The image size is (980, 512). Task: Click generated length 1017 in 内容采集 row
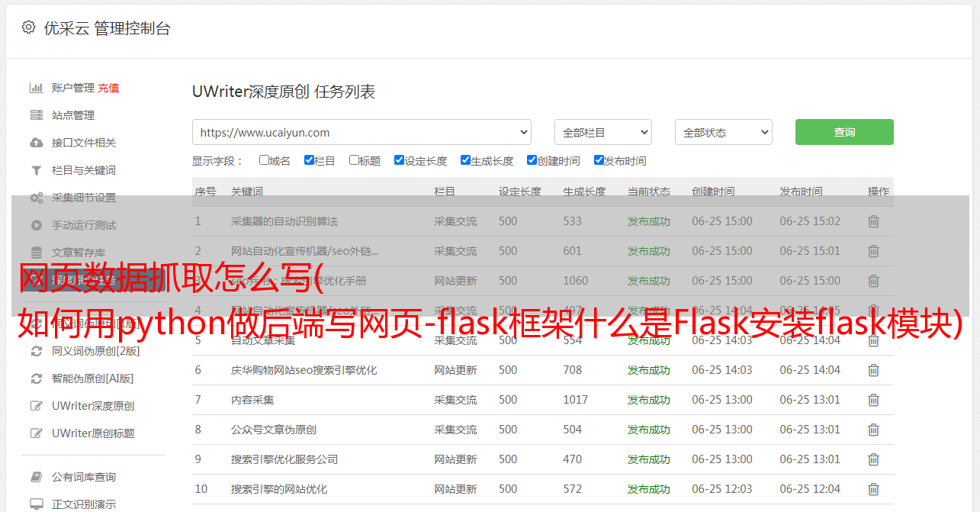[x=576, y=400]
